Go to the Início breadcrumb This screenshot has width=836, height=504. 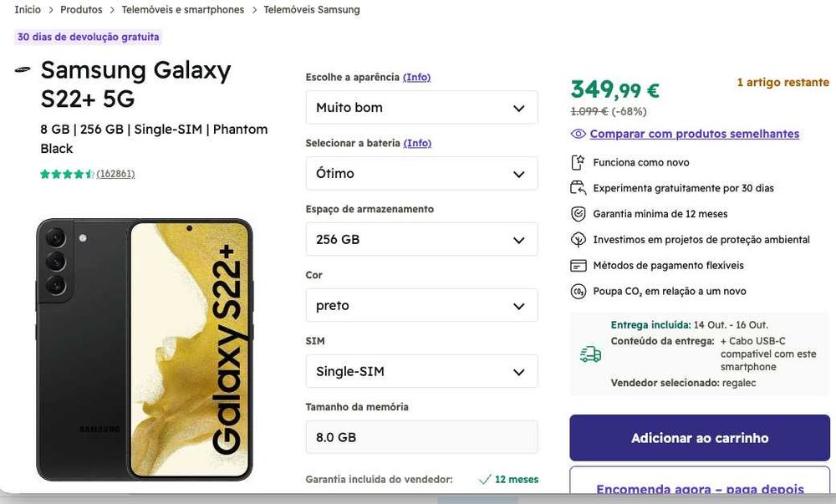click(x=28, y=10)
